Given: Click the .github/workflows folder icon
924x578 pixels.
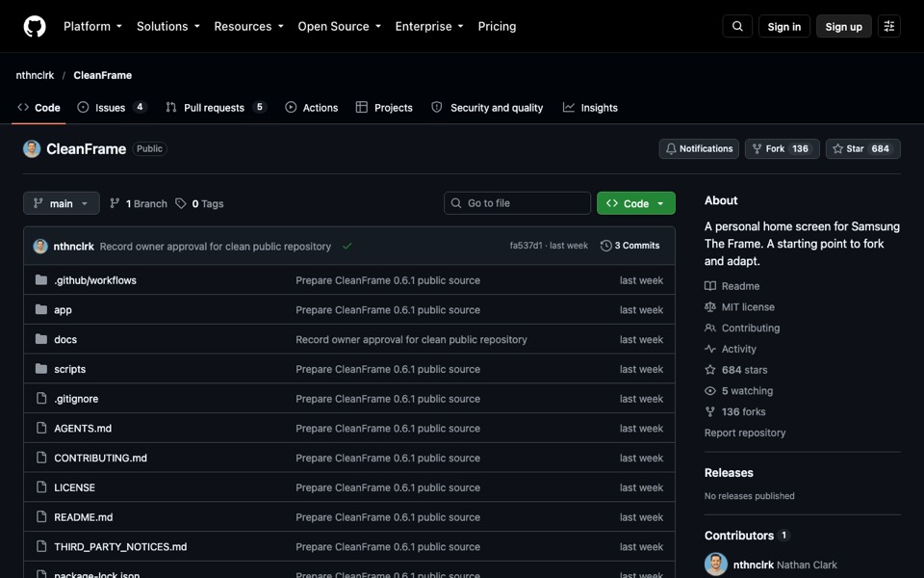Looking at the screenshot, I should tap(41, 280).
